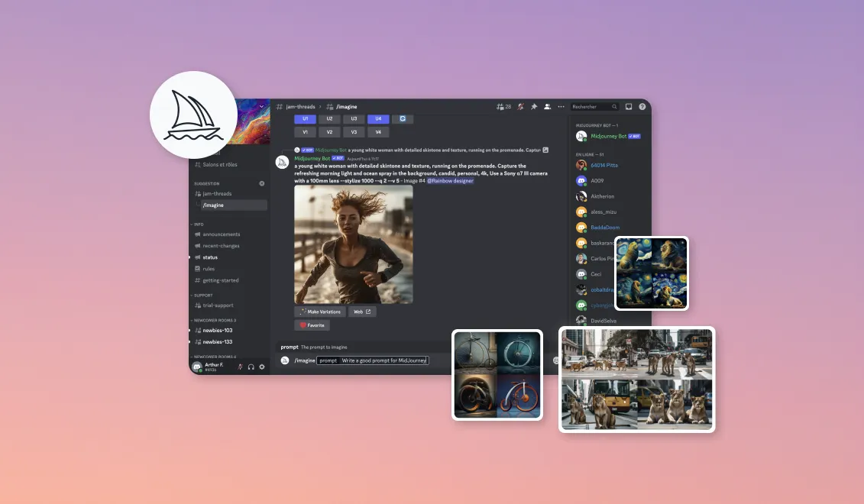Click the Favorite heart button

(312, 325)
